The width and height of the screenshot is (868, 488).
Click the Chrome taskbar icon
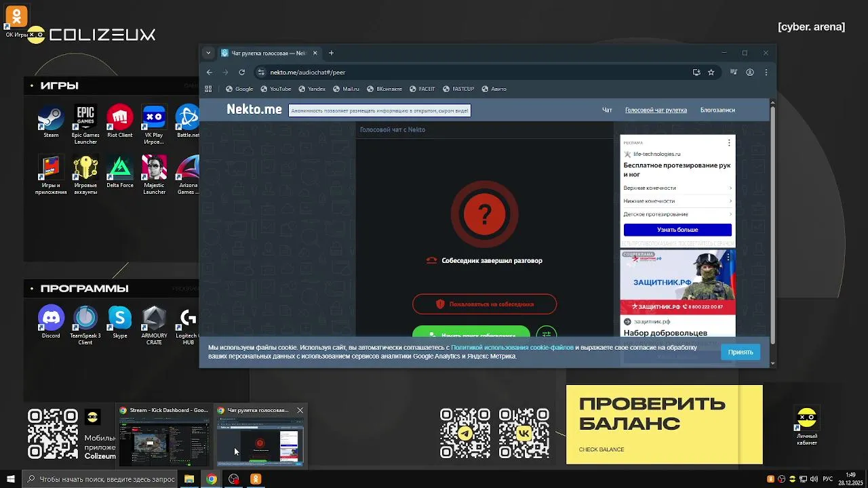pos(212,479)
